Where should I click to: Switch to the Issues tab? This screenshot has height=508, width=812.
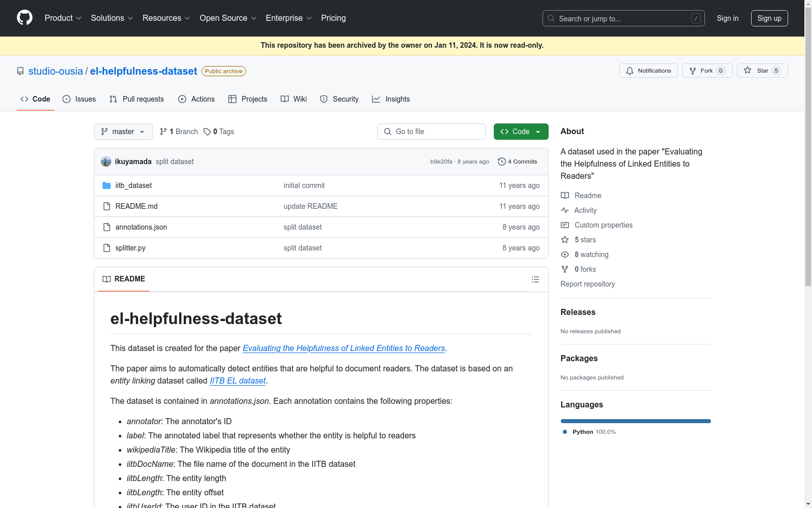79,99
